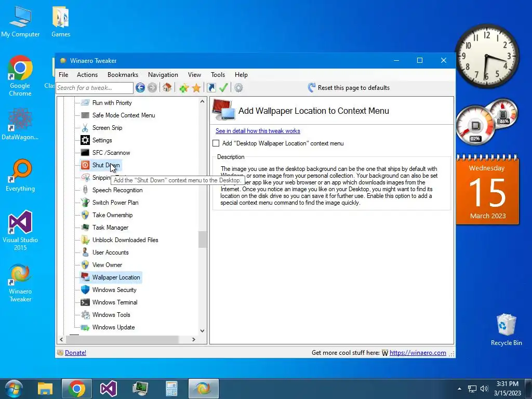532x399 pixels.
Task: Open bookmarks with the gold star icon
Action: point(196,88)
